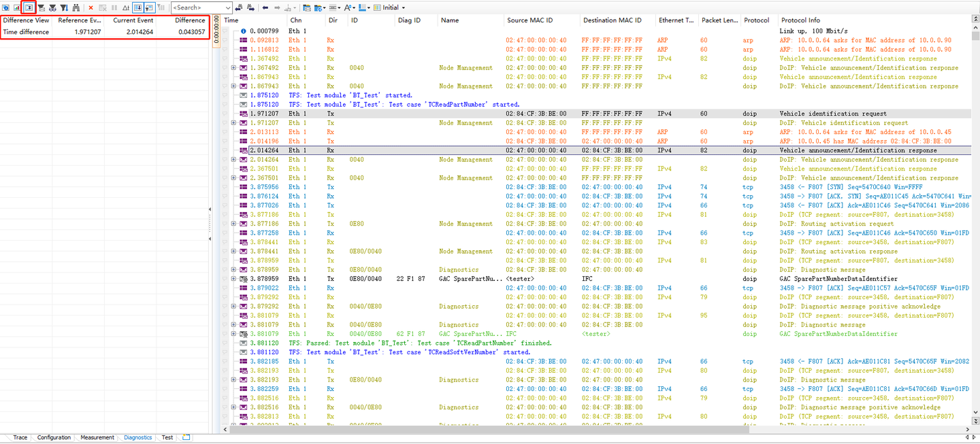Expand the 3.878959 Diagnostics row
This screenshot has height=444, width=980.
pos(233,270)
